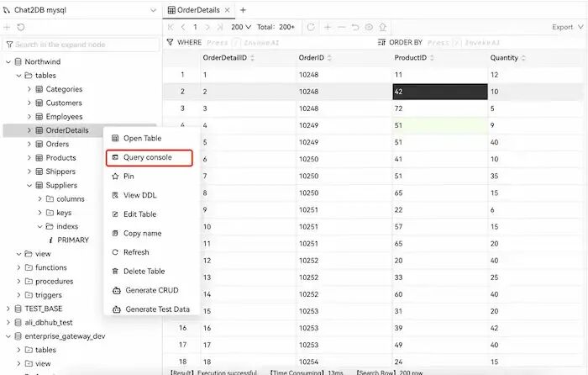Viewport: 588px width, 375px height.
Task: Go to previous page of results
Action: (x=183, y=27)
